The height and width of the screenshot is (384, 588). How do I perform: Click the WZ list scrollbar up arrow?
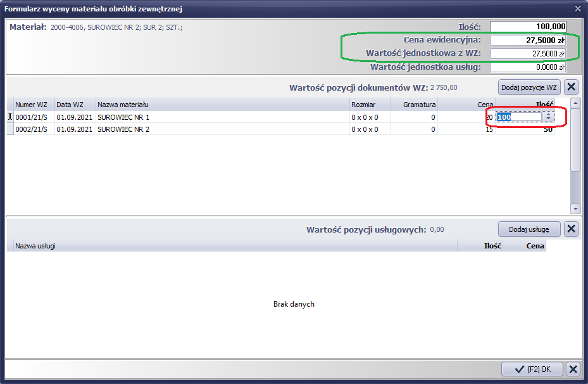point(575,103)
